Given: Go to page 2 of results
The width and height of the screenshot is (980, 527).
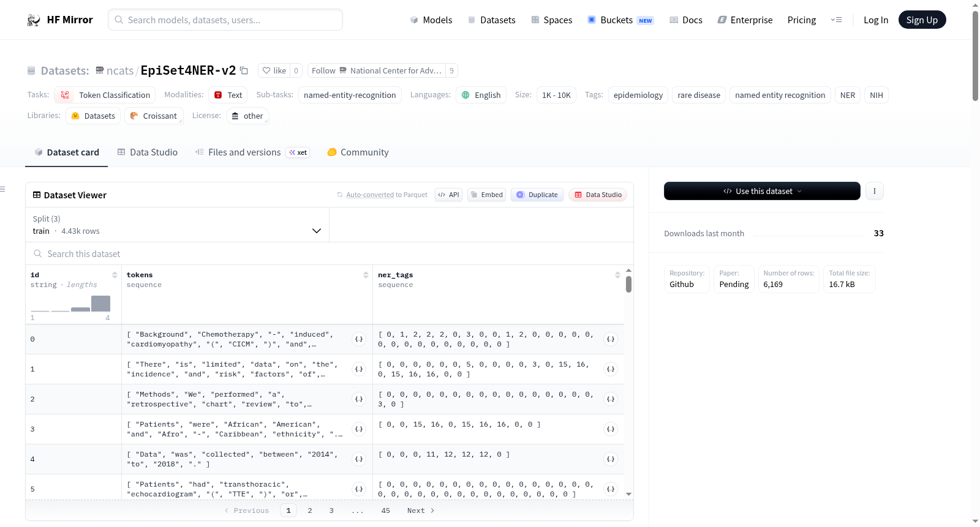Looking at the screenshot, I should [x=310, y=510].
